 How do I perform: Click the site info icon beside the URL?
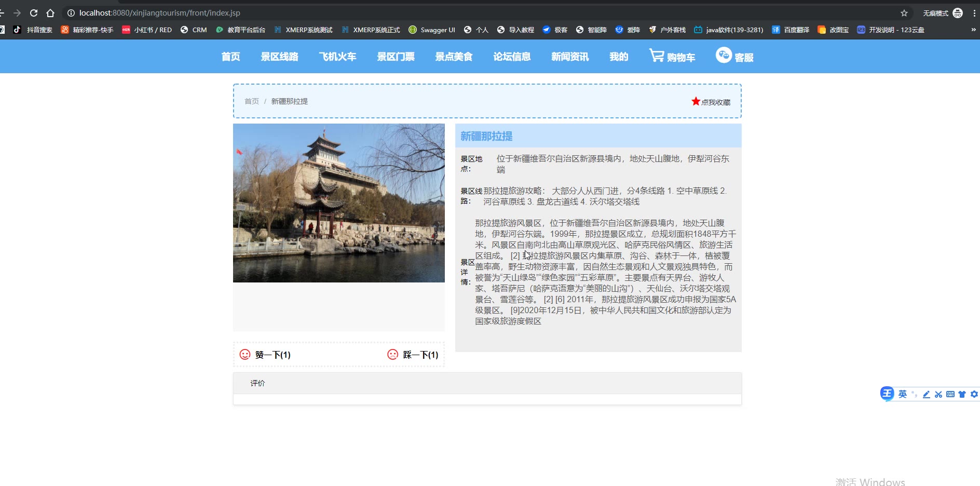[71, 13]
